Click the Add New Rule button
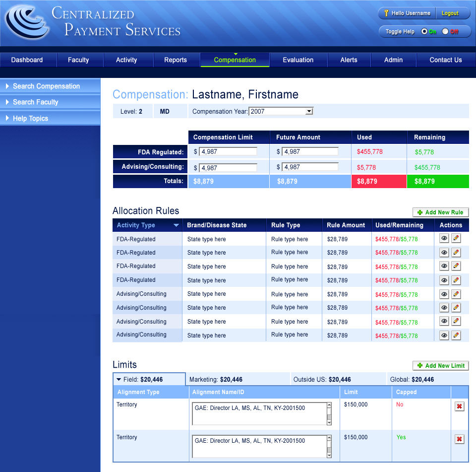 (x=440, y=212)
